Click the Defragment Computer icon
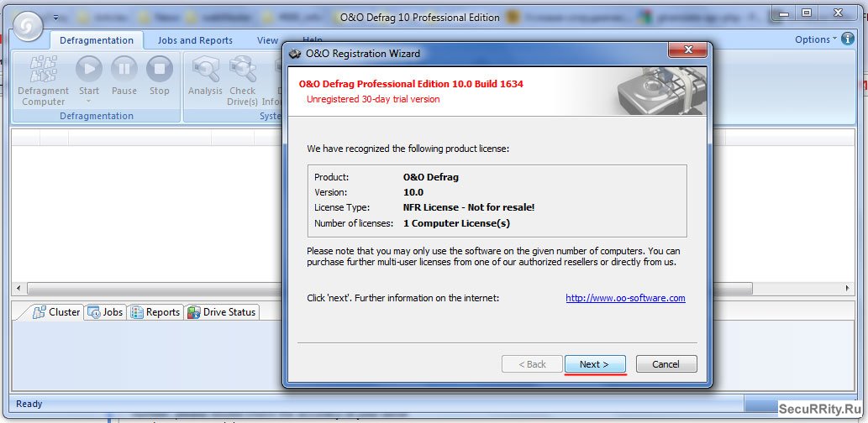 click(x=43, y=69)
